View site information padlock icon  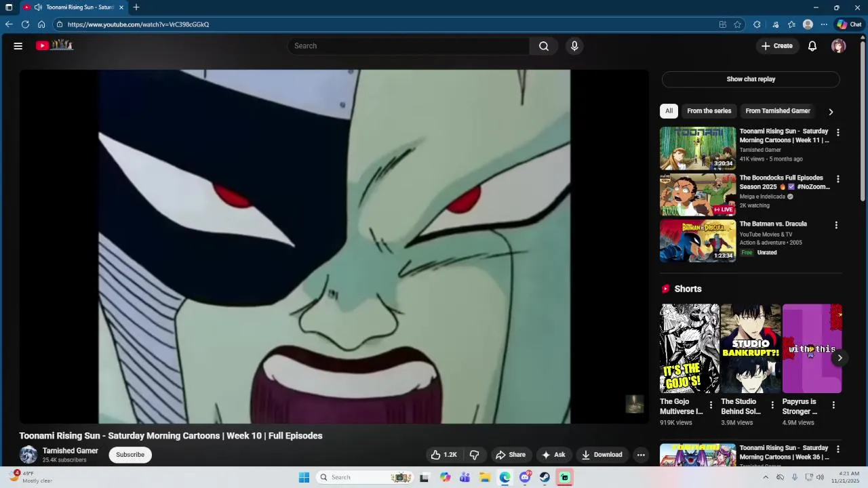(x=60, y=24)
